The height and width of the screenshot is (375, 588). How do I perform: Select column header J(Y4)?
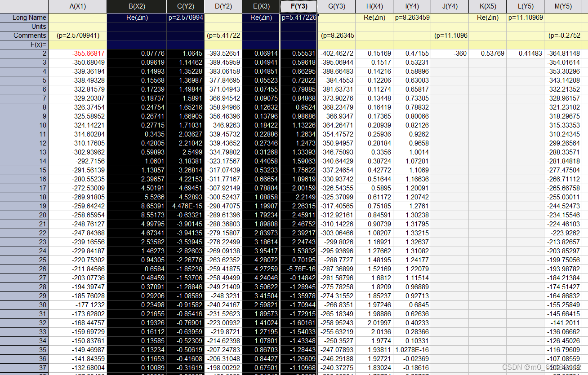[x=450, y=6]
